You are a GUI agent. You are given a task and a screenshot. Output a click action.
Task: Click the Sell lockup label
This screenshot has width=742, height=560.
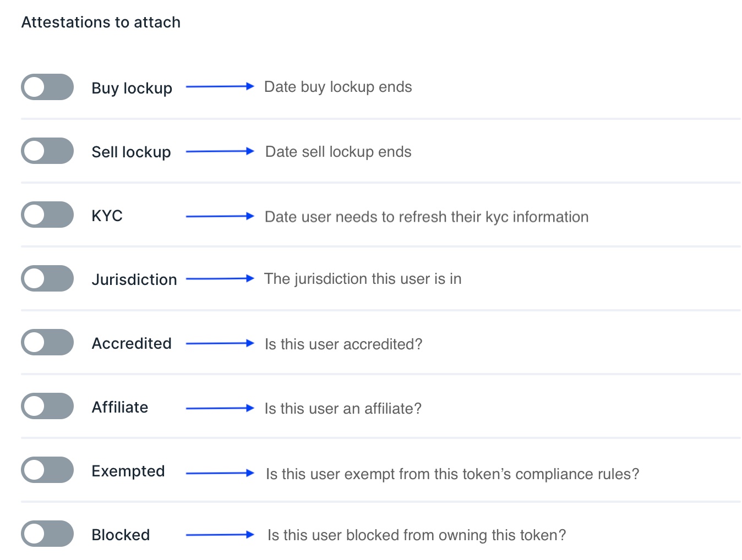click(x=131, y=152)
